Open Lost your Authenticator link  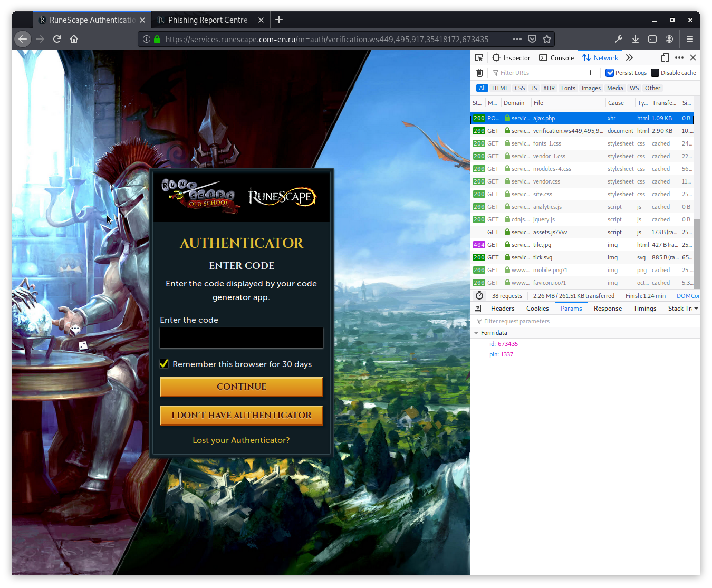pyautogui.click(x=241, y=440)
